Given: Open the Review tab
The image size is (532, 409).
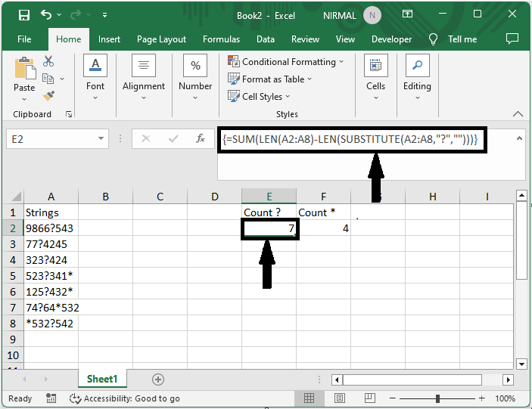Looking at the screenshot, I should point(305,39).
